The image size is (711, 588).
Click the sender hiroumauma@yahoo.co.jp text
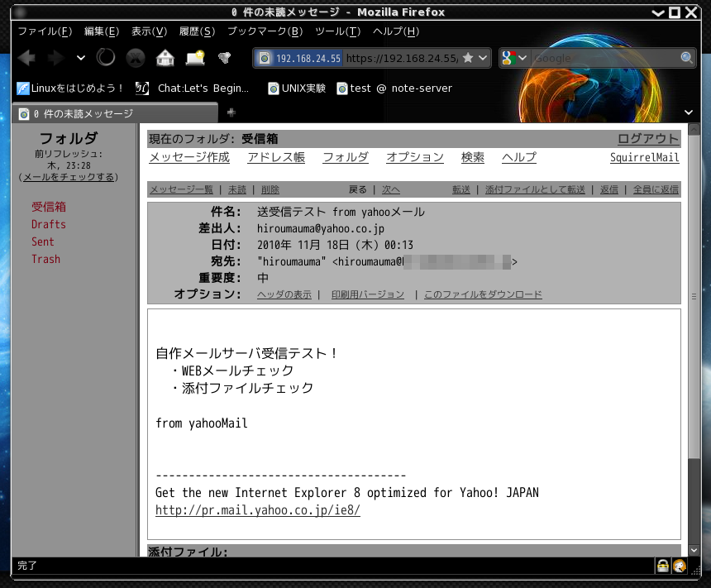tap(321, 228)
